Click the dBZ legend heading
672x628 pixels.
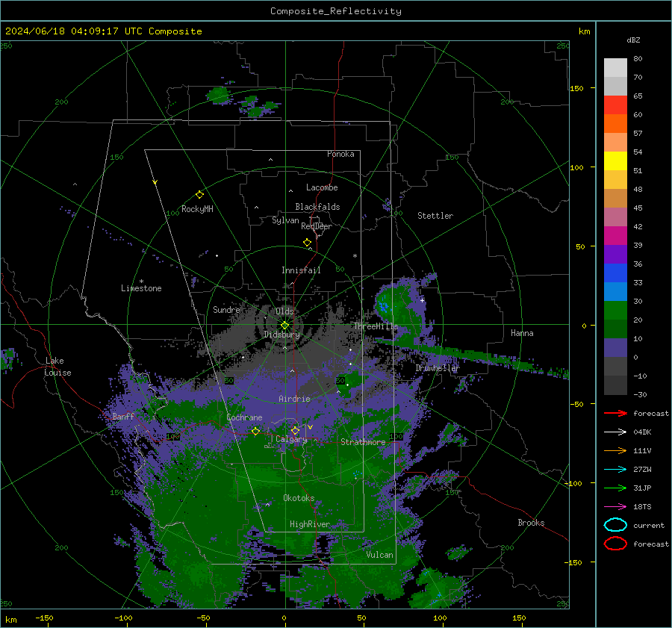point(633,40)
